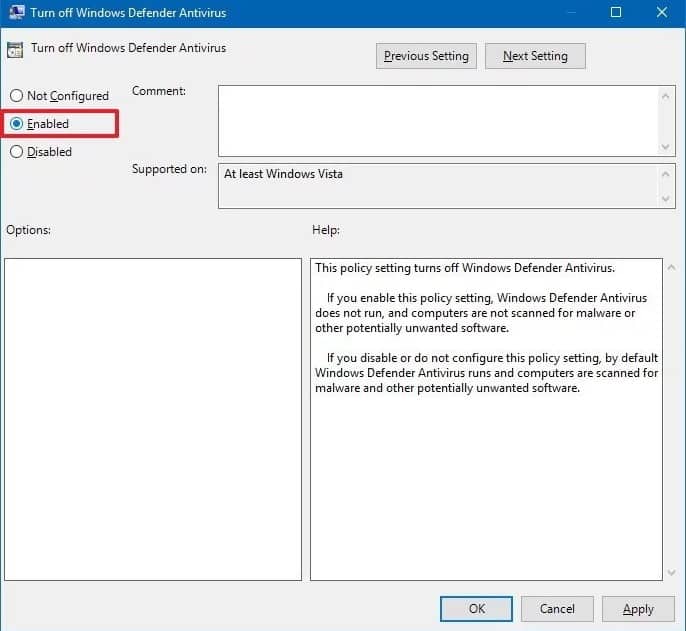Click the title bar window icon
The width and height of the screenshot is (686, 631).
pos(17,12)
